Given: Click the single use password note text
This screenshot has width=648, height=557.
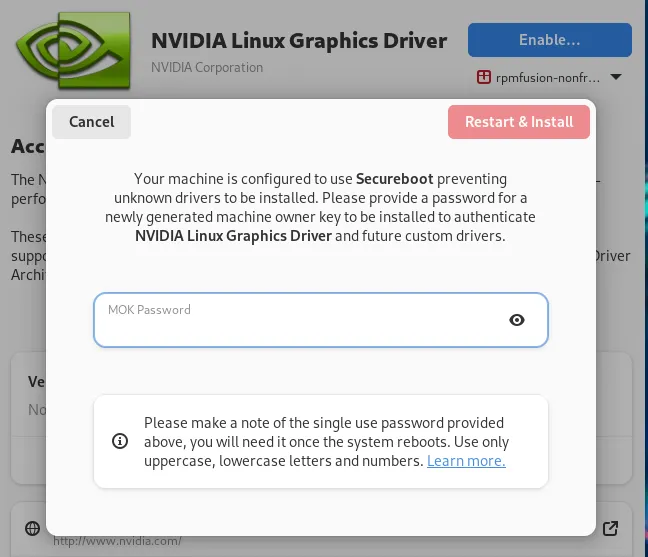Looking at the screenshot, I should [x=326, y=442].
